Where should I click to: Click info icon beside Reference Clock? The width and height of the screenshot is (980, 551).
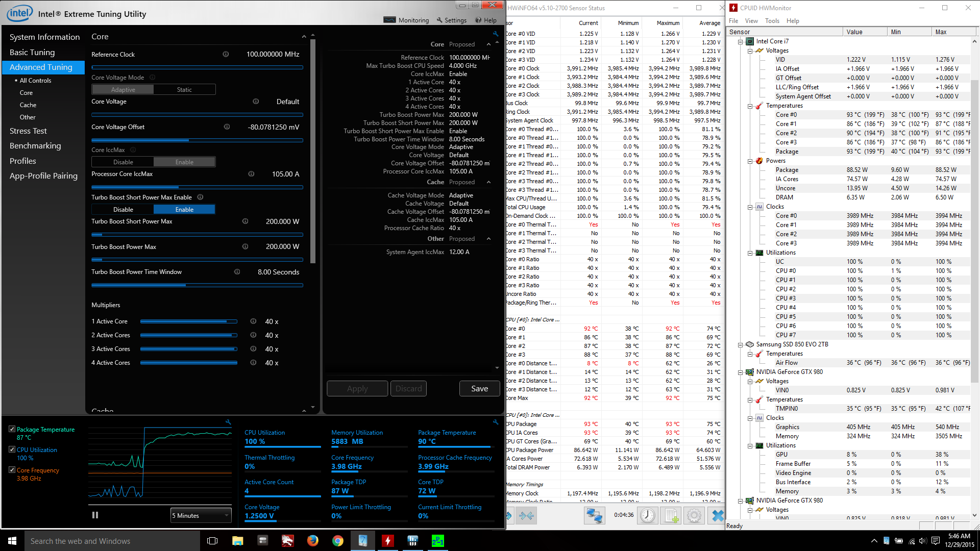[226, 54]
